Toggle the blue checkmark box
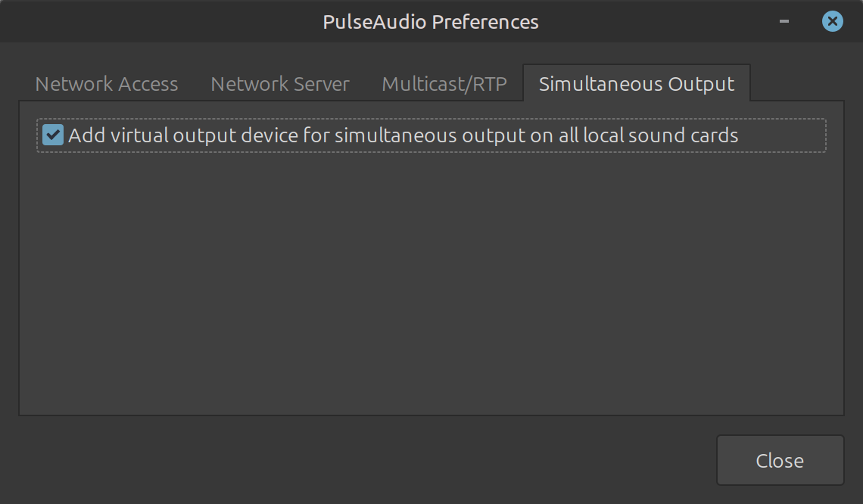This screenshot has height=504, width=863. (53, 135)
